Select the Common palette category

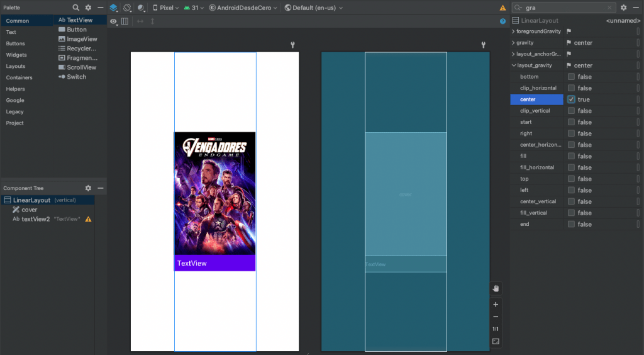point(26,21)
